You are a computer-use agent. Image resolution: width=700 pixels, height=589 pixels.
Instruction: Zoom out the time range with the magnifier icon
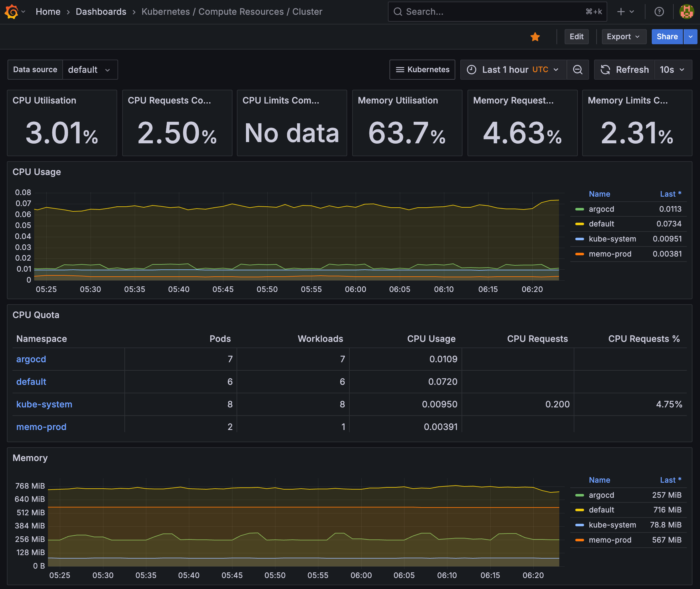pyautogui.click(x=577, y=69)
